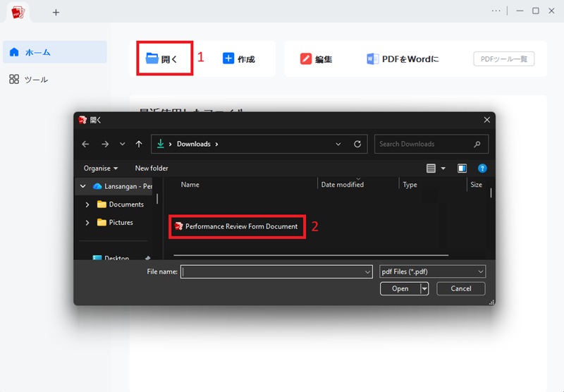Open the view options dropdown arrow
Image resolution: width=564 pixels, height=392 pixels.
pyautogui.click(x=443, y=169)
